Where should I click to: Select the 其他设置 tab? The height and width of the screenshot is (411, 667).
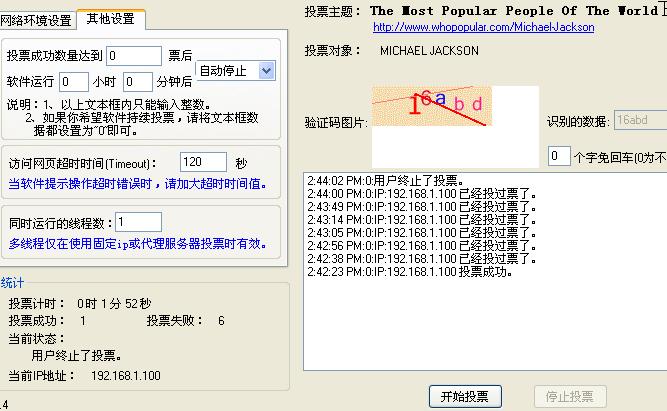pos(110,19)
